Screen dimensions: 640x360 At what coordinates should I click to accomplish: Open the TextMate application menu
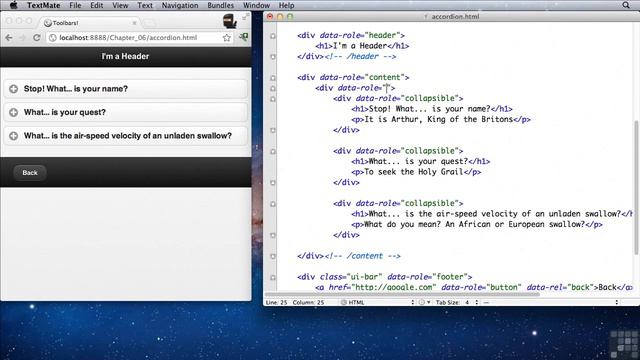coord(44,5)
